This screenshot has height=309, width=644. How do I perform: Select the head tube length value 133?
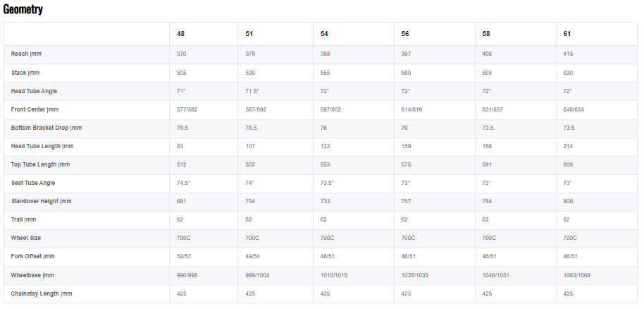coord(326,146)
